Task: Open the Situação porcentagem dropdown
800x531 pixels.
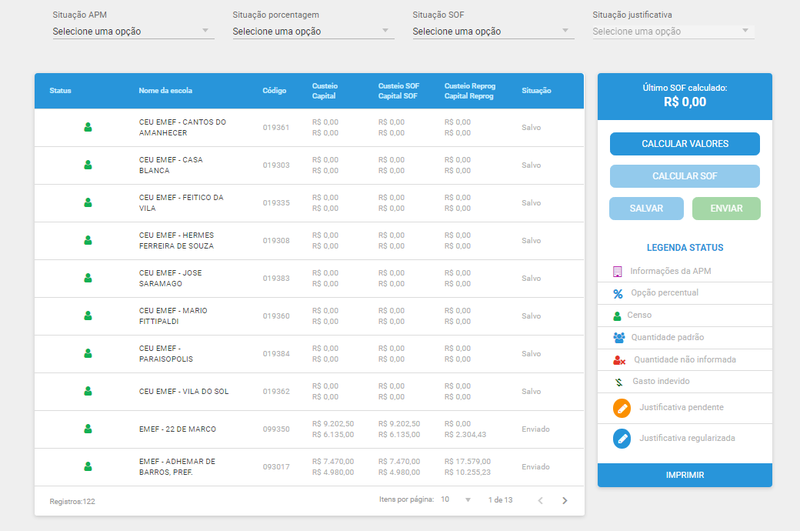Action: coord(313,32)
